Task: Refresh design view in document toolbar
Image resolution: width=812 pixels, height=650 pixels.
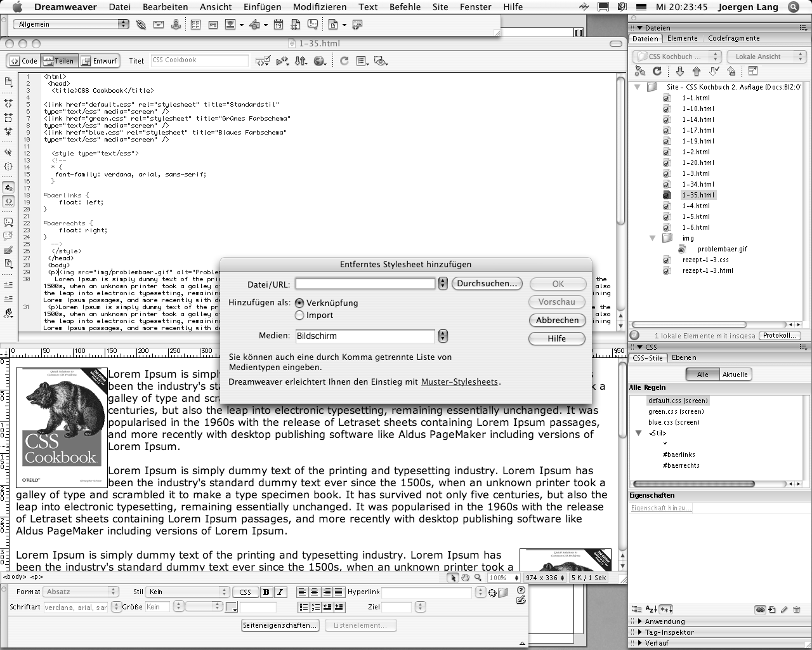Action: coord(344,61)
